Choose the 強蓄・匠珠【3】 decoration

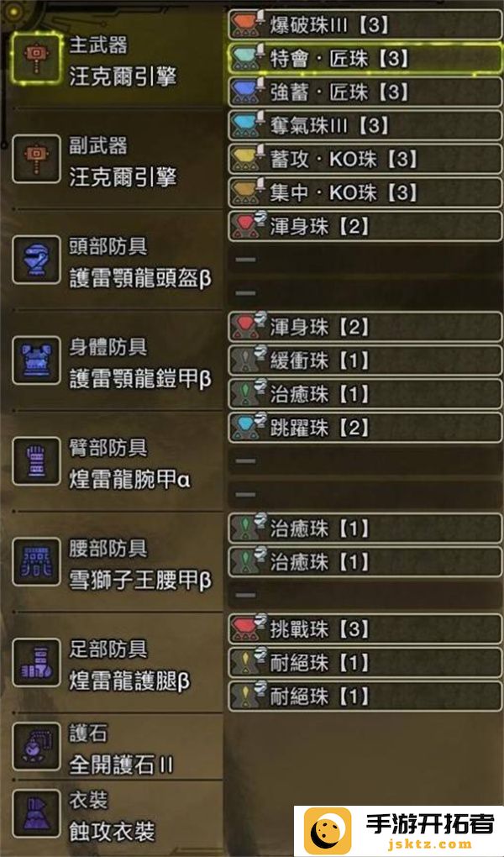pos(365,92)
